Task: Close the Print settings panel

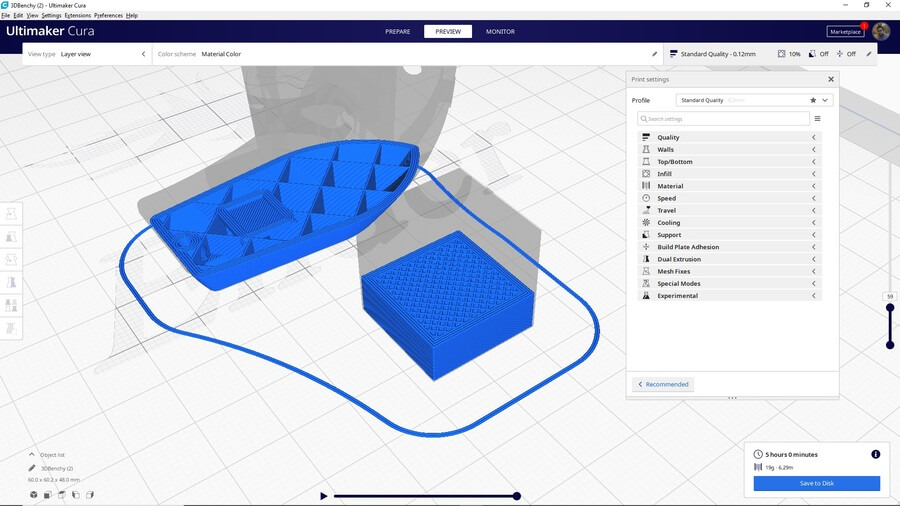Action: (830, 79)
